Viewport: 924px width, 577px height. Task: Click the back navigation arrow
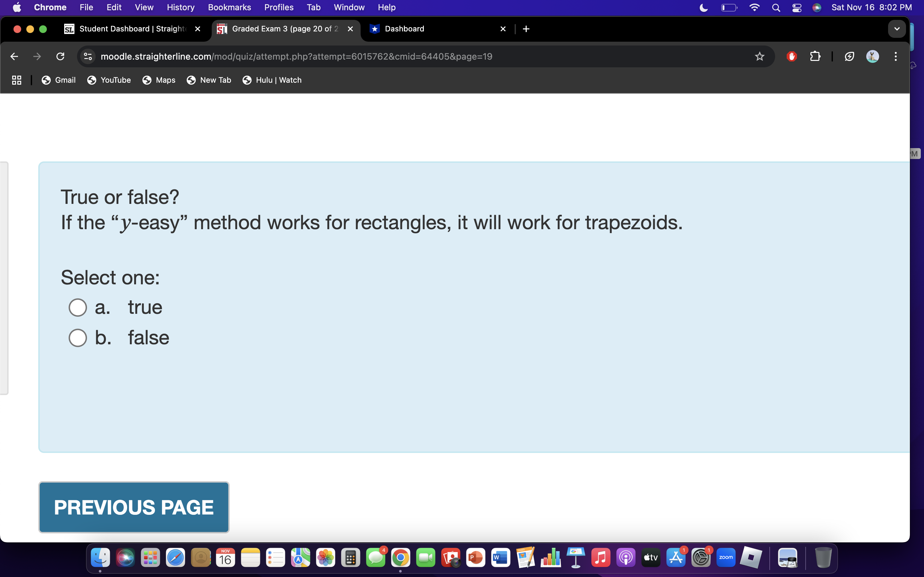tap(14, 56)
